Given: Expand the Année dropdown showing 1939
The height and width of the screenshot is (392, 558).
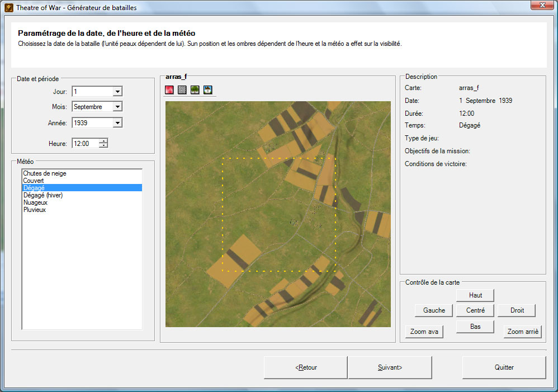Looking at the screenshot, I should click(x=117, y=123).
